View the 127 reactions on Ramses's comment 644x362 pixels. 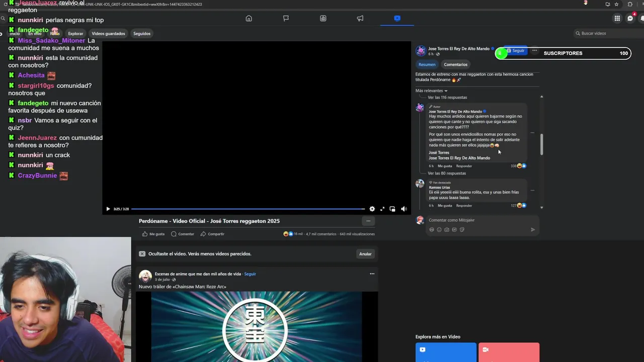pyautogui.click(x=518, y=206)
